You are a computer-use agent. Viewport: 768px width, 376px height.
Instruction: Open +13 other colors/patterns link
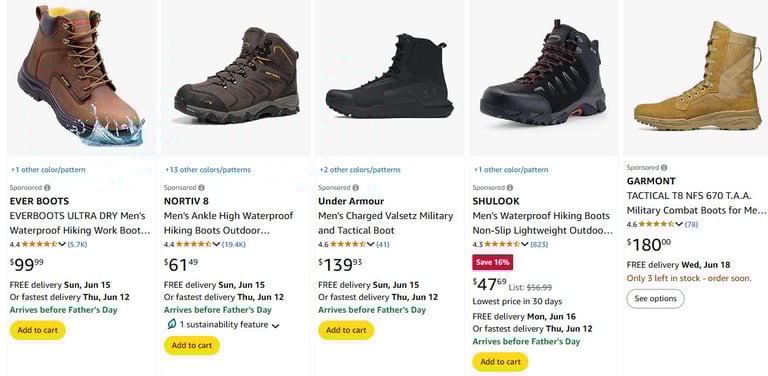pos(208,170)
